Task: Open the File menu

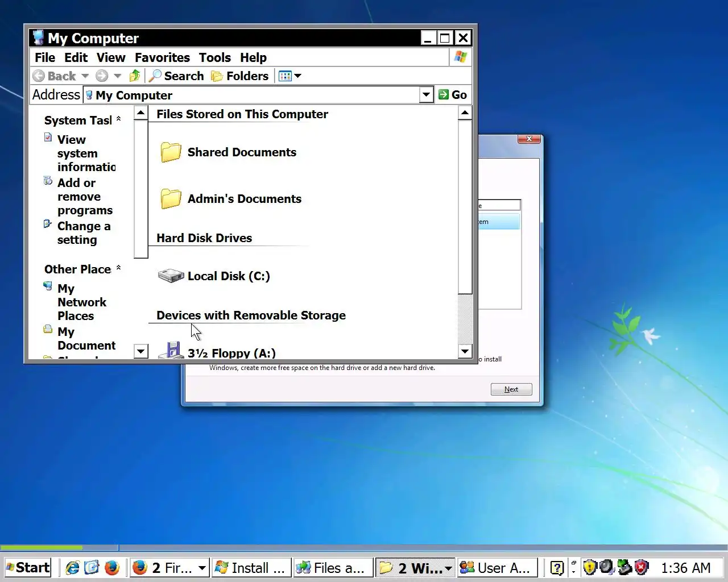Action: pos(45,57)
